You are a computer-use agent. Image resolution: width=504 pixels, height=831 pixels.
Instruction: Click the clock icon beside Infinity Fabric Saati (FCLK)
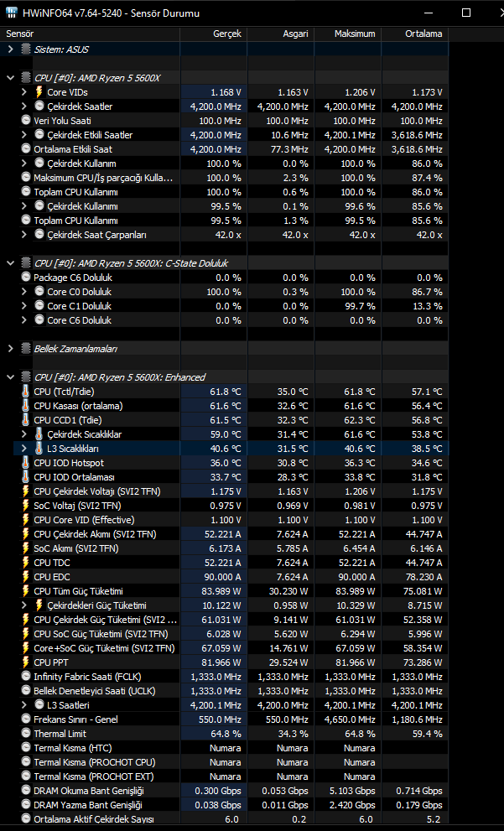point(25,676)
